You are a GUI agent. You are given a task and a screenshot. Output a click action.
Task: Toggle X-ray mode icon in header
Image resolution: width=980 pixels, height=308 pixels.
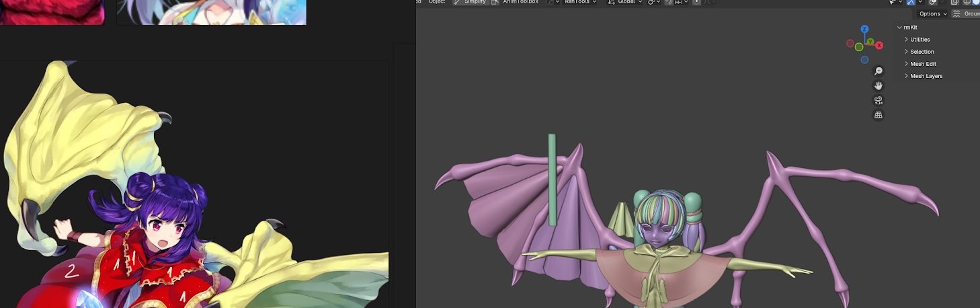954,2
